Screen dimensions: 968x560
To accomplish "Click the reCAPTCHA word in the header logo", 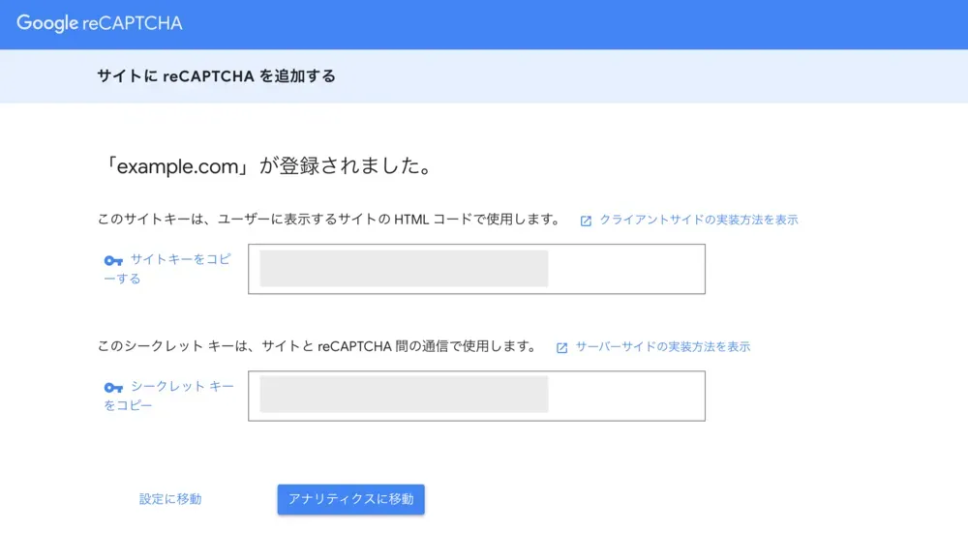I will point(132,23).
